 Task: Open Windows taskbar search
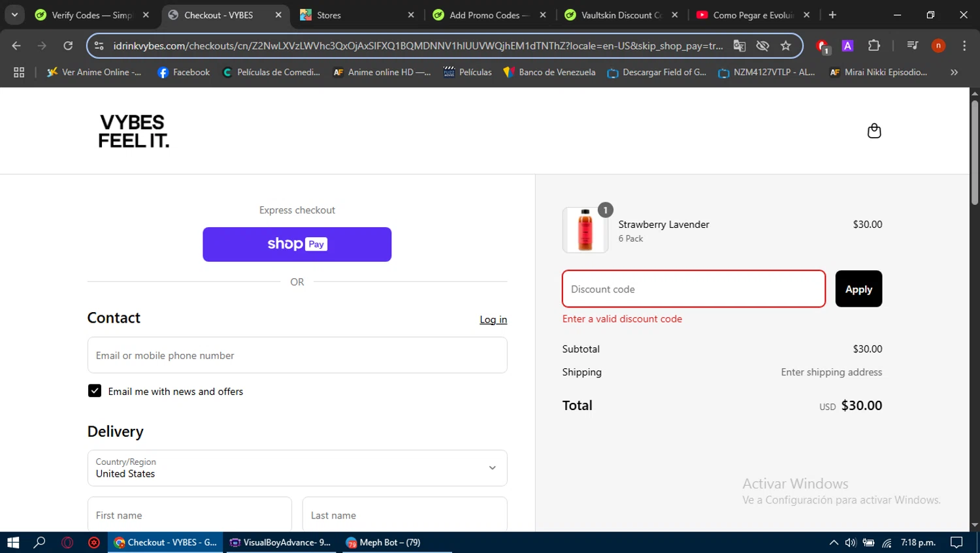40,543
